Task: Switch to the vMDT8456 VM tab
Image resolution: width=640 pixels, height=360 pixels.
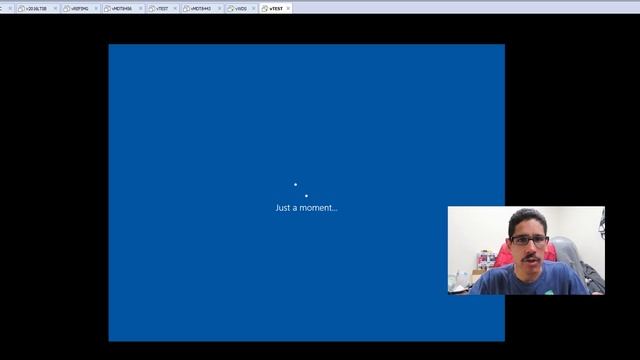Action: click(x=123, y=8)
